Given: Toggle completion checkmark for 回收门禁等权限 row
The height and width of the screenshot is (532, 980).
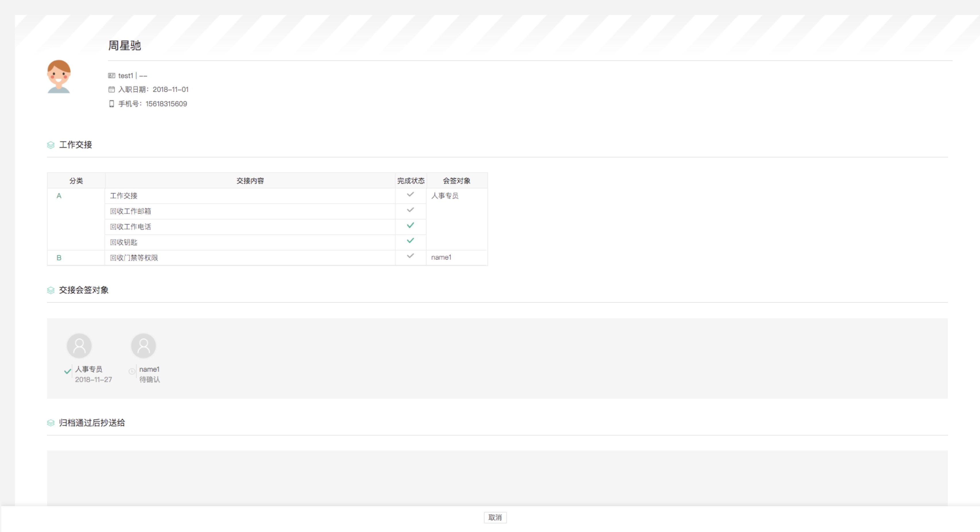Looking at the screenshot, I should (410, 256).
